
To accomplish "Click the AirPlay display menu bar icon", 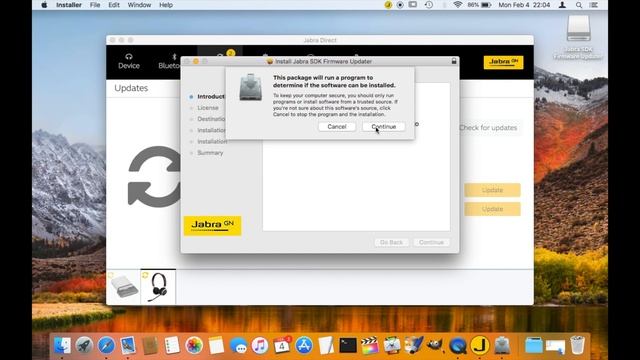I will pyautogui.click(x=413, y=5).
